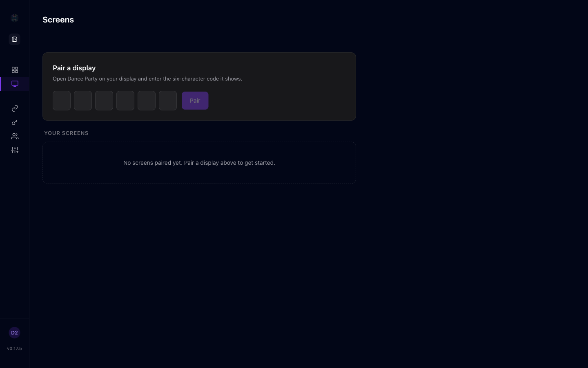Click the Dance Party logo icon
Screen dimensions: 588x368
pyautogui.click(x=14, y=18)
